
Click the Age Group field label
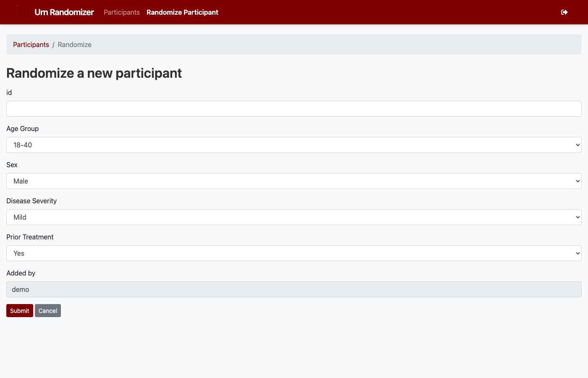point(23,129)
